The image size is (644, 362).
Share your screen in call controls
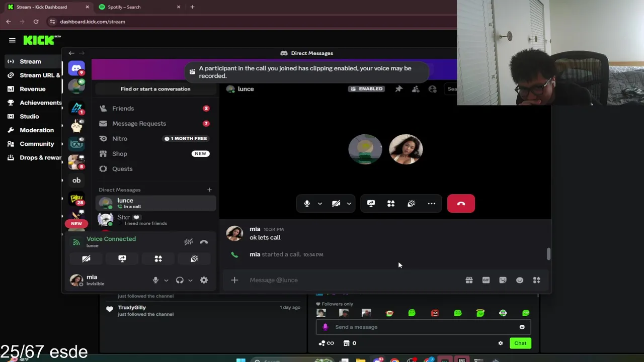371,204
